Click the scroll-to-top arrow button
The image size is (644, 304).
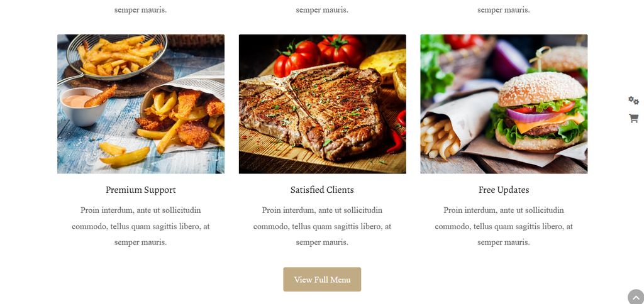click(636, 297)
